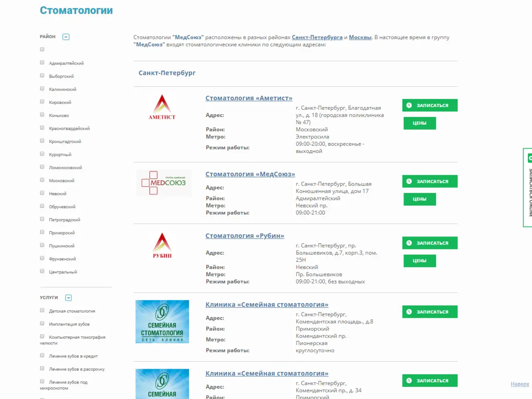
Task: Check the Обручевский district box
Action: (x=42, y=206)
